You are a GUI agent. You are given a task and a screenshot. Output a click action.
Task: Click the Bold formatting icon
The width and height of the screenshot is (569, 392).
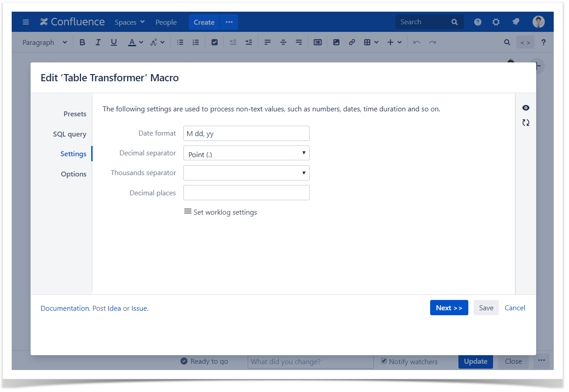click(82, 42)
